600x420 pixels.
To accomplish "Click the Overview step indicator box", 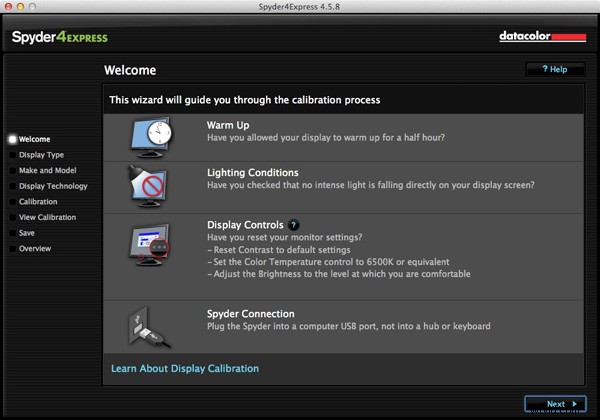I will [12, 249].
